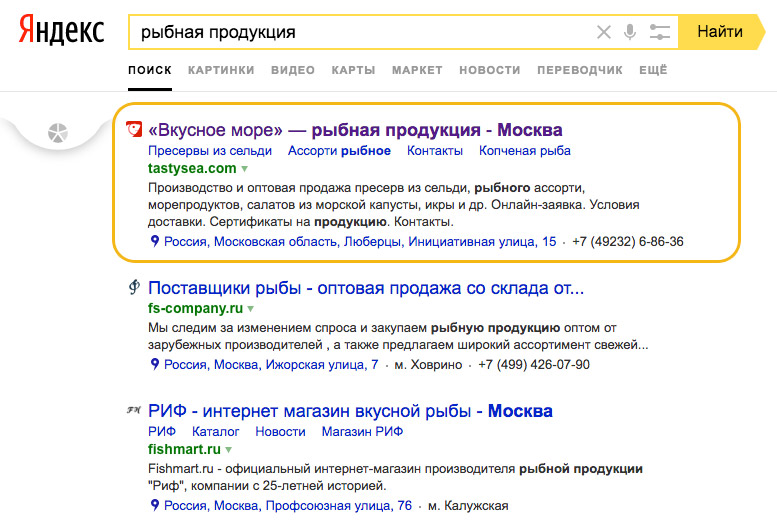777x530 pixels.
Task: Open Люберцы, Инициативная улица address link
Action: pyautogui.click(x=360, y=242)
